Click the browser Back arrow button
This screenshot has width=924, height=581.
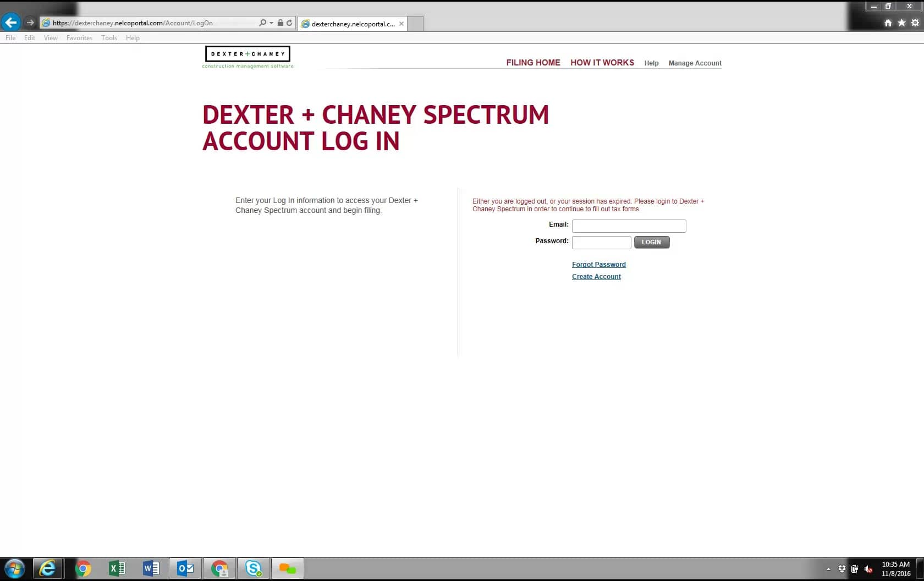[x=10, y=23]
